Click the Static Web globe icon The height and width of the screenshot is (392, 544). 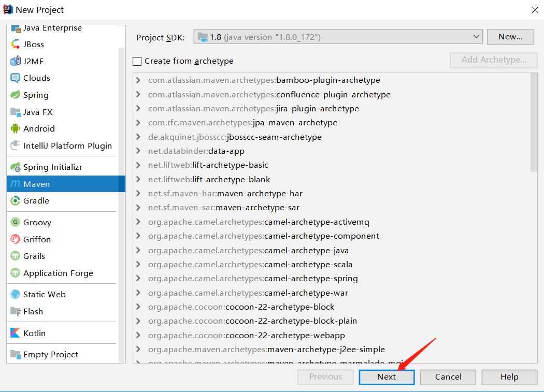click(x=15, y=294)
